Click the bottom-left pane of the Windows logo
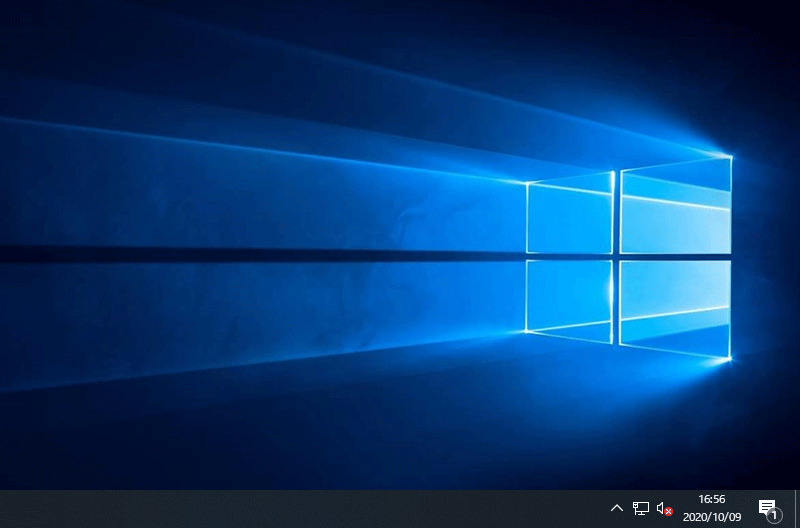 click(x=569, y=298)
